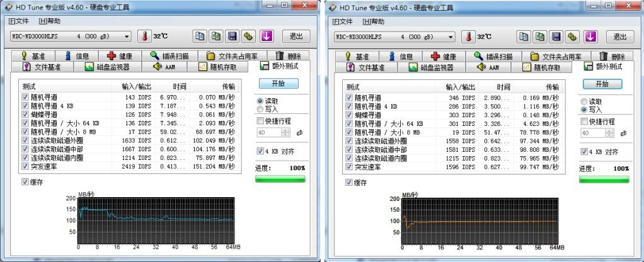Expand the WDC-WD3000HLFS drive dropdown in left window
Viewport: 644px width, 262px height.
[x=127, y=37]
